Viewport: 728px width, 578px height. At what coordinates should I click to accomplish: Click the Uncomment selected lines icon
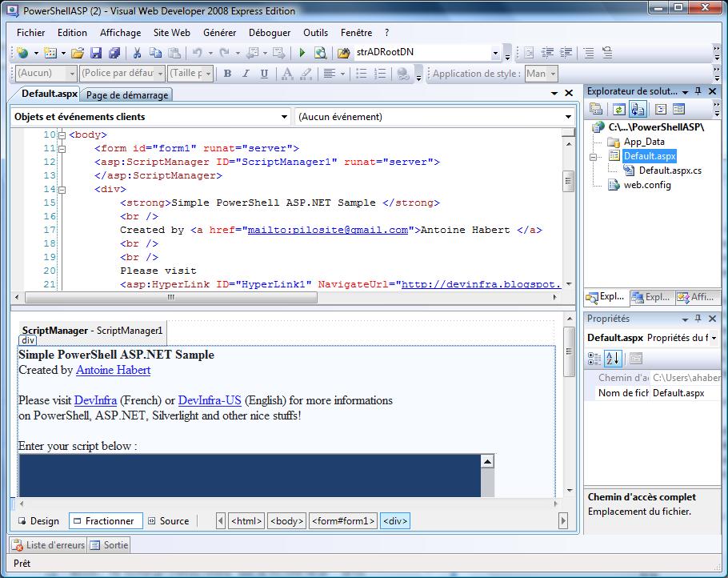(607, 53)
